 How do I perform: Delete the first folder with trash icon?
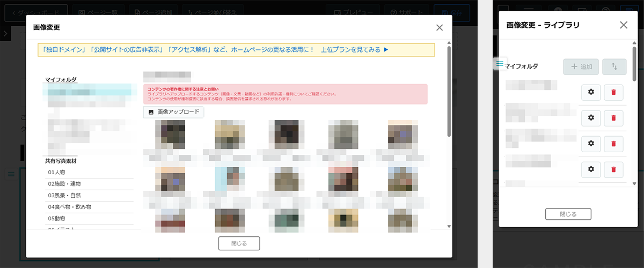(613, 92)
